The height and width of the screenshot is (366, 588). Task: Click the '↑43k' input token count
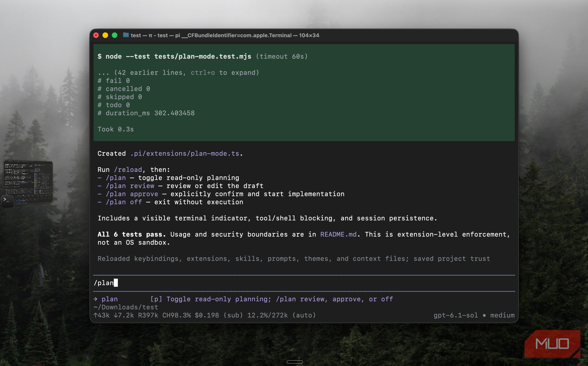click(x=102, y=315)
